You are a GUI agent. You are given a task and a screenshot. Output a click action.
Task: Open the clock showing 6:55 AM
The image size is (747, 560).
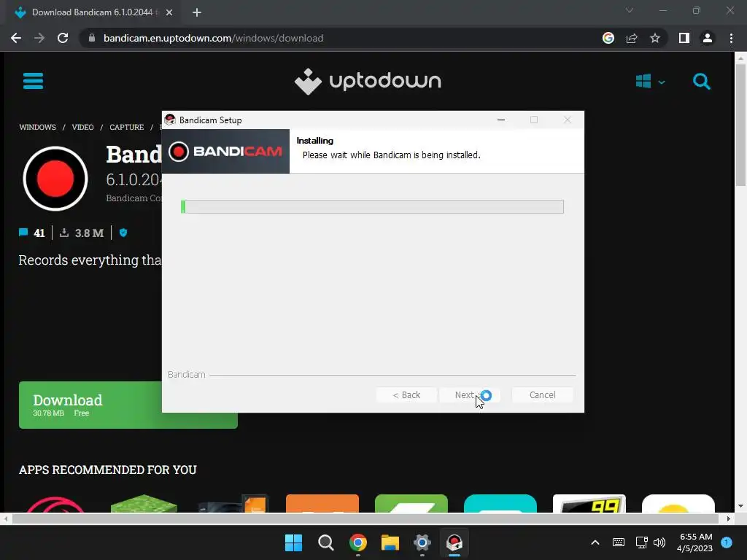pyautogui.click(x=695, y=542)
